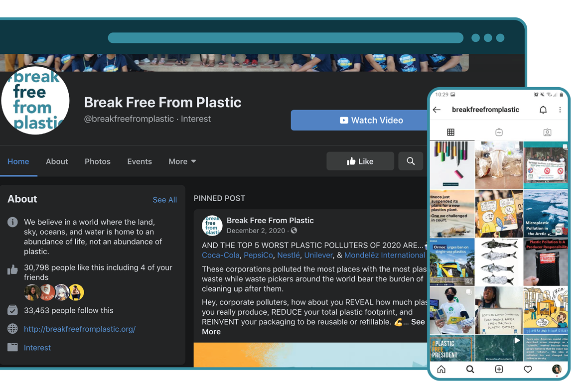
Task: Play the aerial video Instagram post
Action: tap(499, 348)
